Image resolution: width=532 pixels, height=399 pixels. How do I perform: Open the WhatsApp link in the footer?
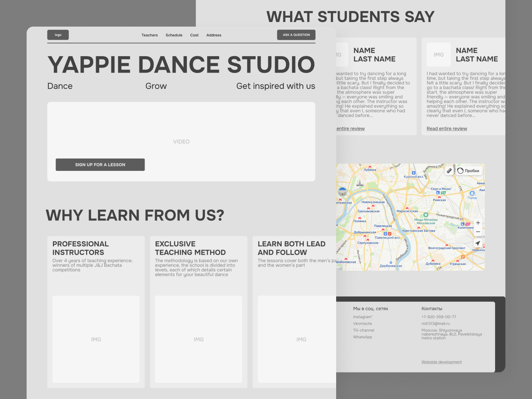363,337
